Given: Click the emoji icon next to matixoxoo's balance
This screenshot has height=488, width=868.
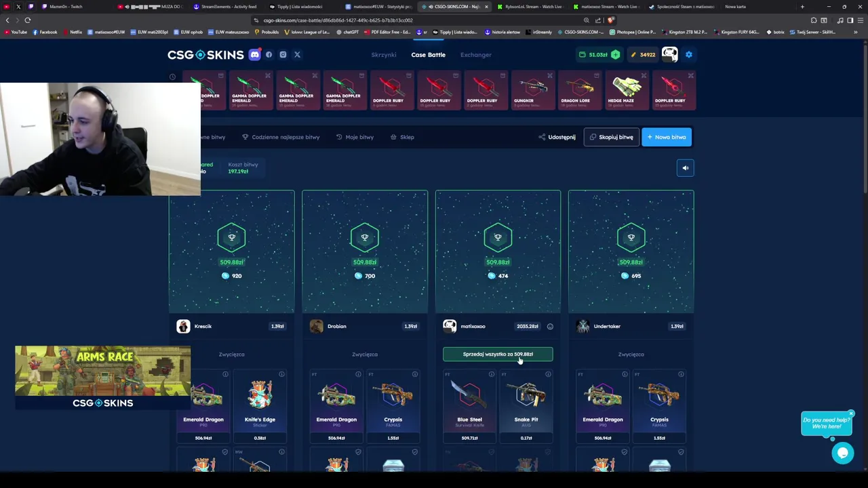Looking at the screenshot, I should tap(550, 327).
